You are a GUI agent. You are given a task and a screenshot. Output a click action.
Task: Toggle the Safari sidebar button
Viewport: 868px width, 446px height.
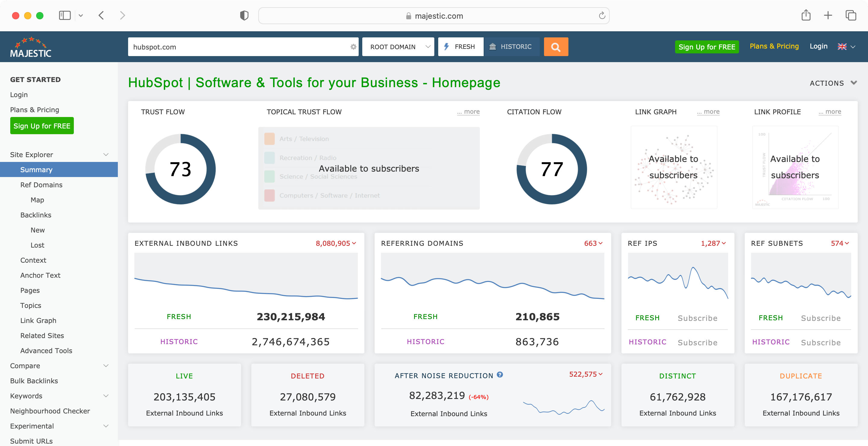(x=65, y=15)
